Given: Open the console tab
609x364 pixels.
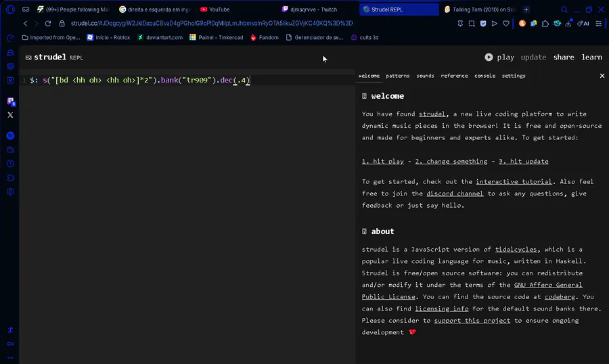Looking at the screenshot, I should [484, 76].
